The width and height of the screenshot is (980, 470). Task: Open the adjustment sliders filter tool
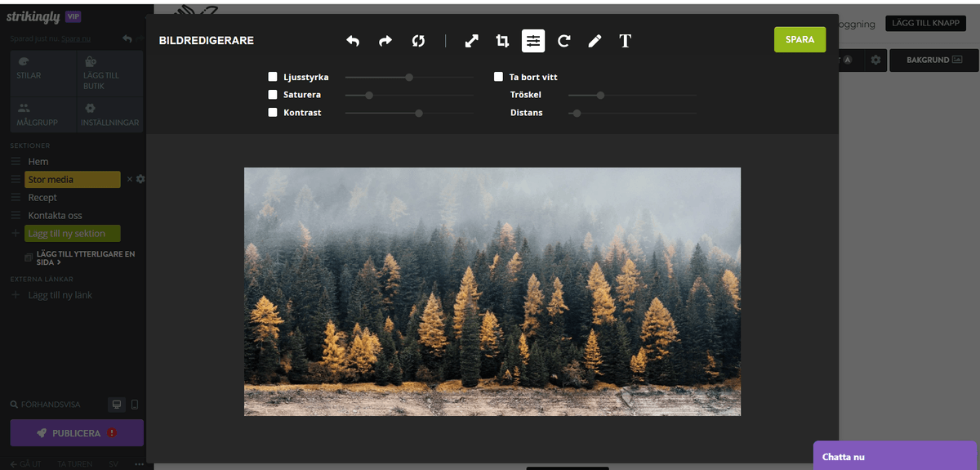tap(533, 41)
